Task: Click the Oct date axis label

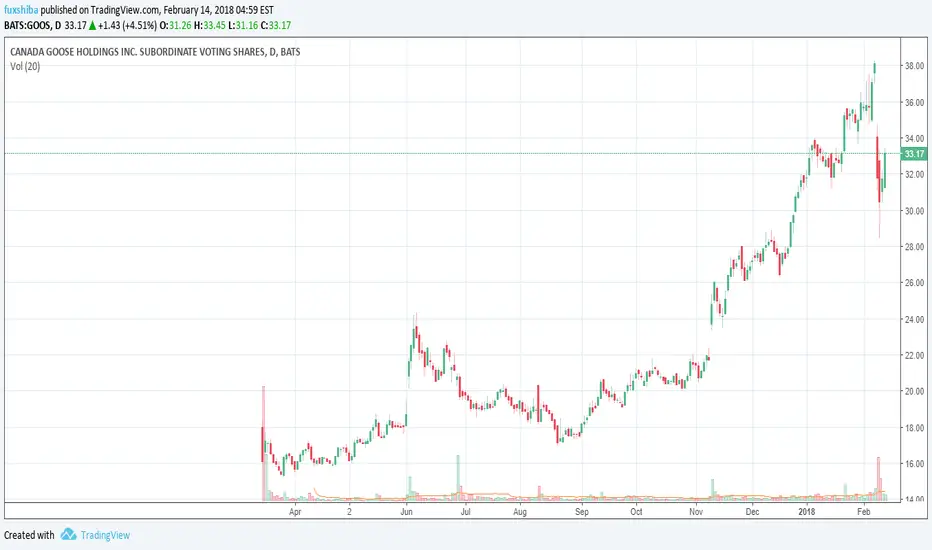Action: click(636, 511)
